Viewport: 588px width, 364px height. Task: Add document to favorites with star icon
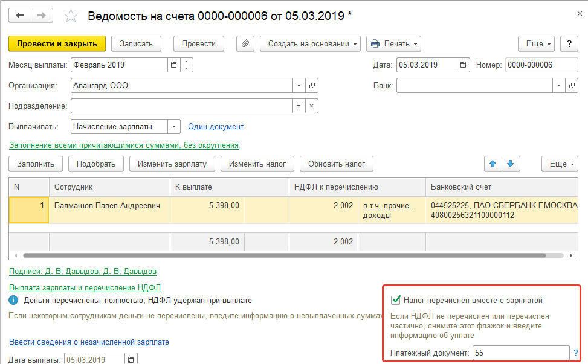point(71,16)
